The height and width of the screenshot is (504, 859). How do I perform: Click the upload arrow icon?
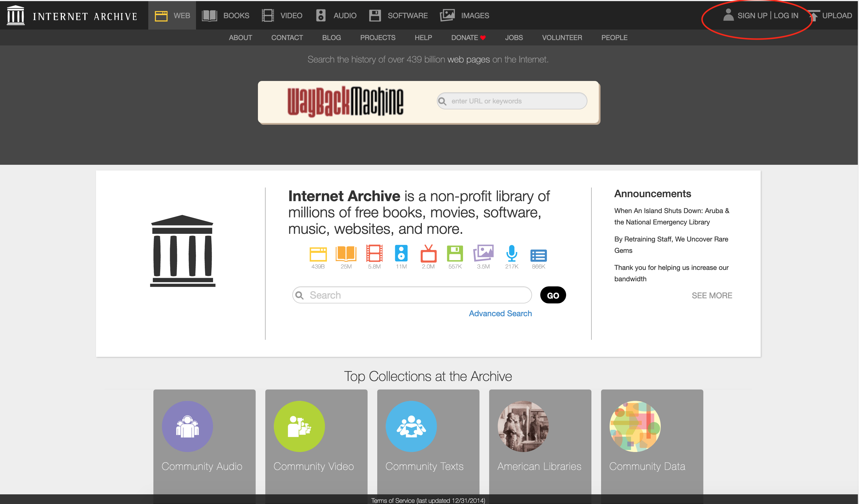(814, 16)
